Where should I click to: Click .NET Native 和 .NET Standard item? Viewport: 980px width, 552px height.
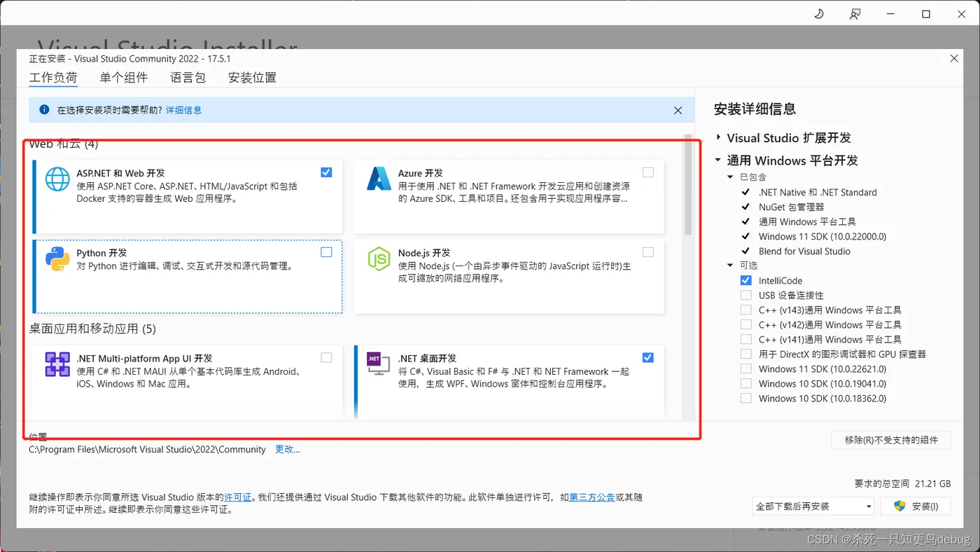point(818,192)
